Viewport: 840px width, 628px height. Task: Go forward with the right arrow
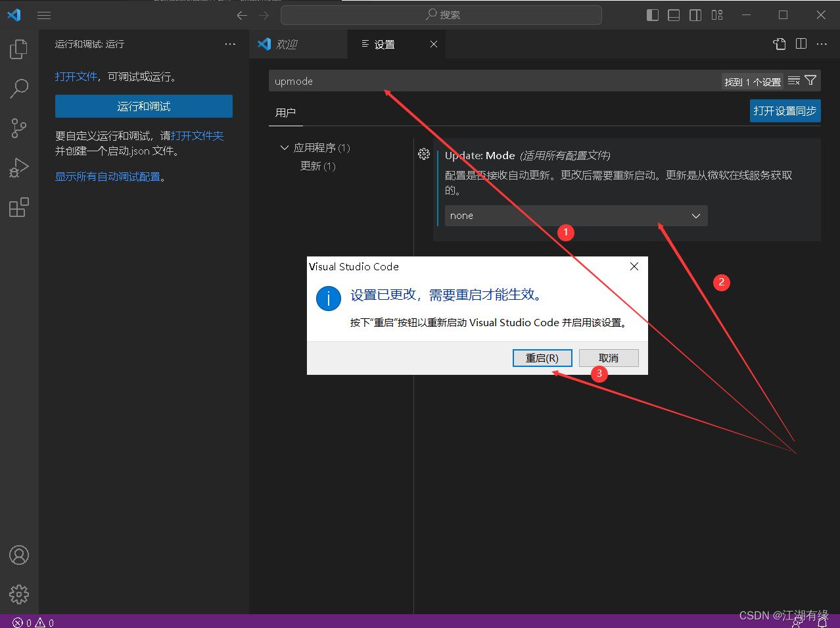pyautogui.click(x=264, y=15)
